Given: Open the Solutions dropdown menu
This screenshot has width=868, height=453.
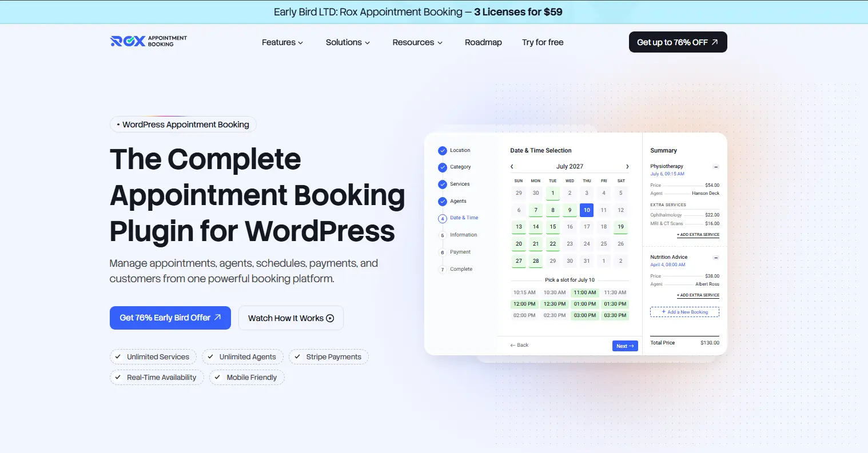Looking at the screenshot, I should (x=348, y=42).
